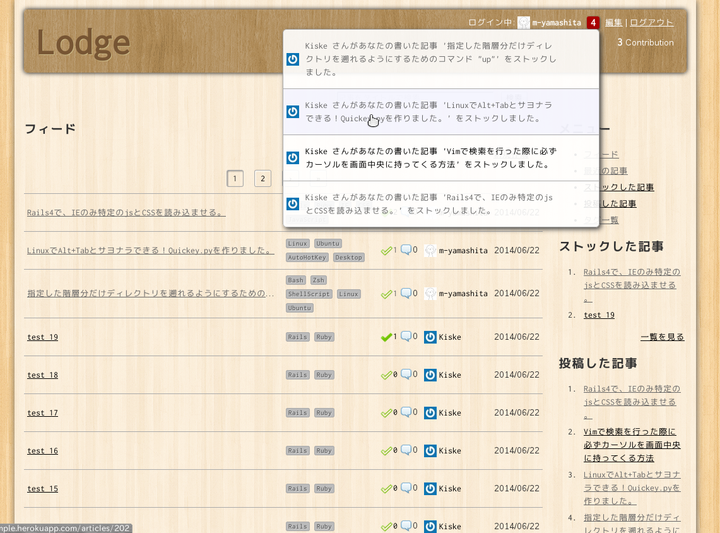Click Rails tag on test 19 row
The image size is (720, 533).
click(x=298, y=337)
